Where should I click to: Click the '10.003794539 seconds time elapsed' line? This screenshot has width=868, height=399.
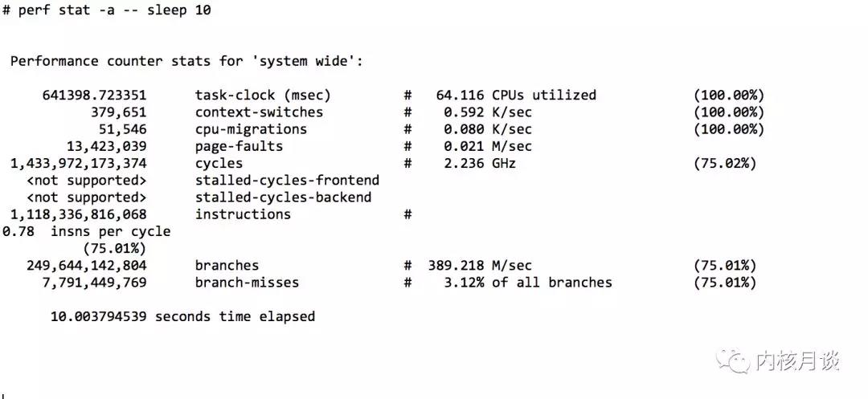(x=182, y=316)
